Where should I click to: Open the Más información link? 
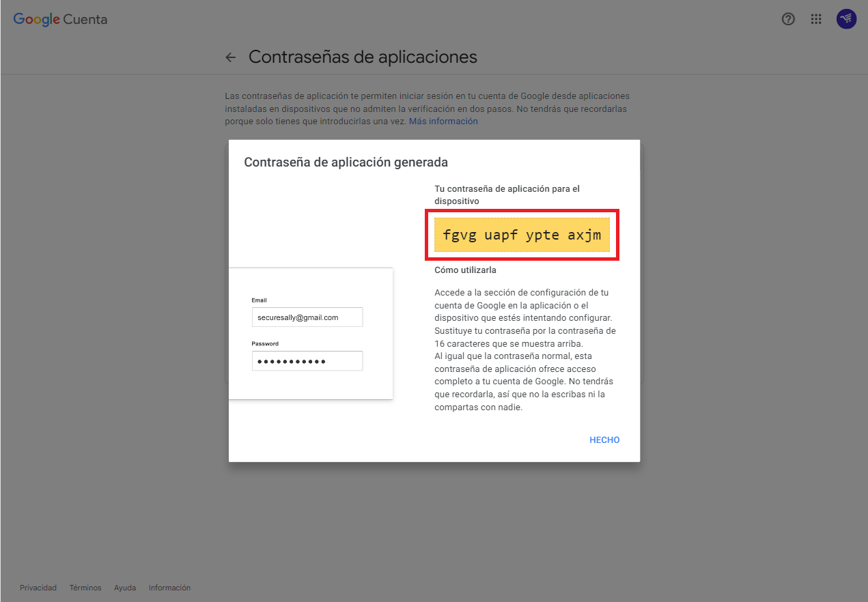[x=443, y=121]
